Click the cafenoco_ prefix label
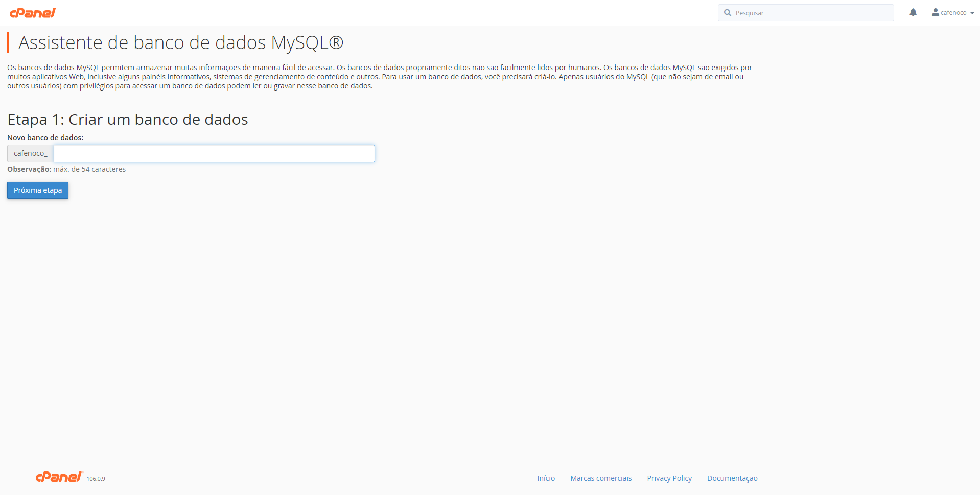This screenshot has width=980, height=495. tap(31, 153)
